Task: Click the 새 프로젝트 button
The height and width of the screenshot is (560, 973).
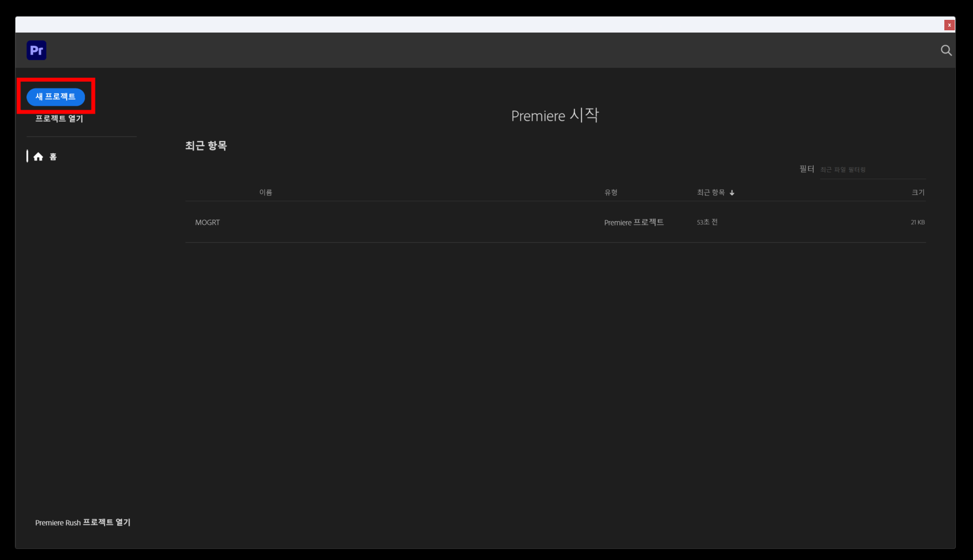Action: (x=56, y=96)
